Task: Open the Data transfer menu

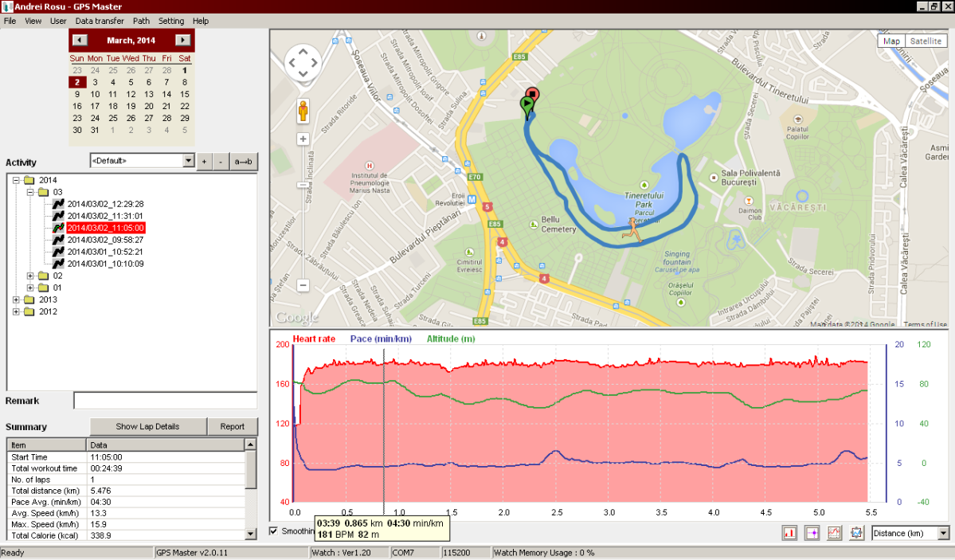Action: click(100, 21)
